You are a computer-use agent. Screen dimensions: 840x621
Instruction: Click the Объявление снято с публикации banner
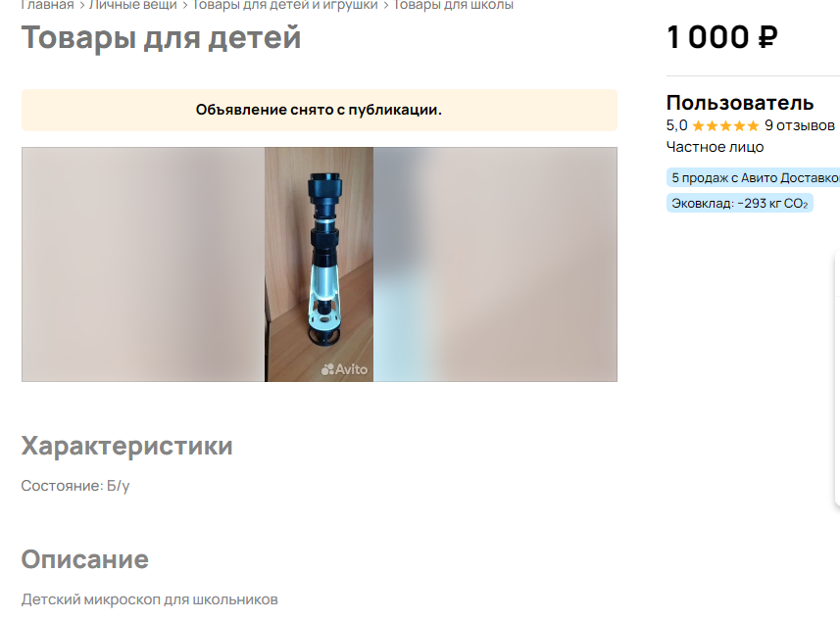tap(320, 110)
